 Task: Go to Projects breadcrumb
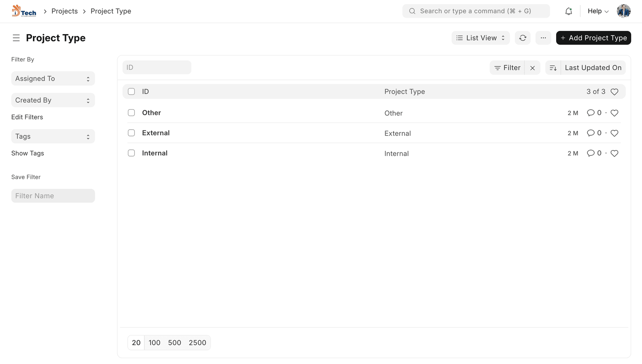(65, 11)
